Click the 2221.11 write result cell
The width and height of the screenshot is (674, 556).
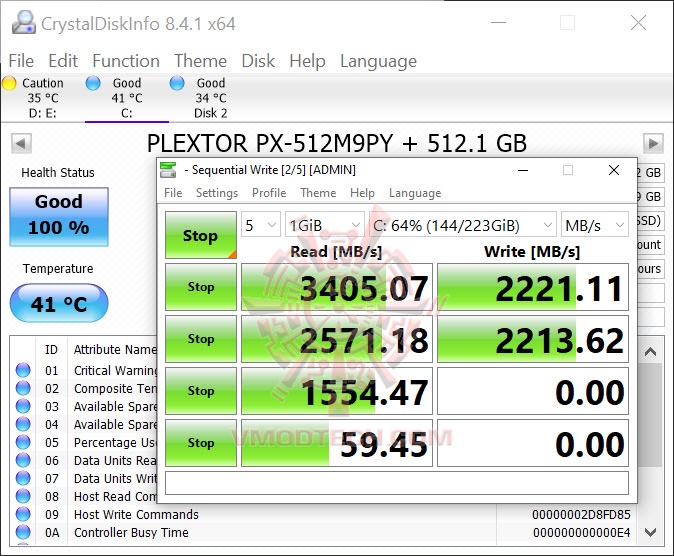tap(533, 287)
